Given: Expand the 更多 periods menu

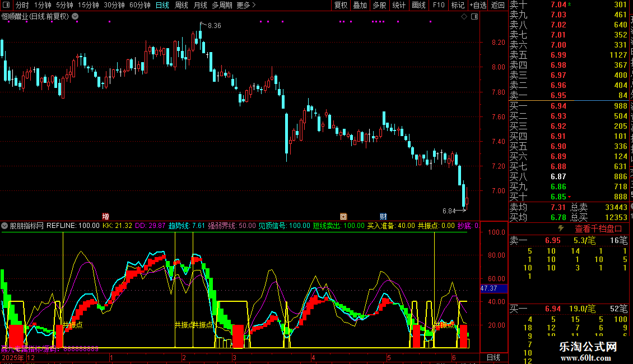Looking at the screenshot, I should point(246,5).
